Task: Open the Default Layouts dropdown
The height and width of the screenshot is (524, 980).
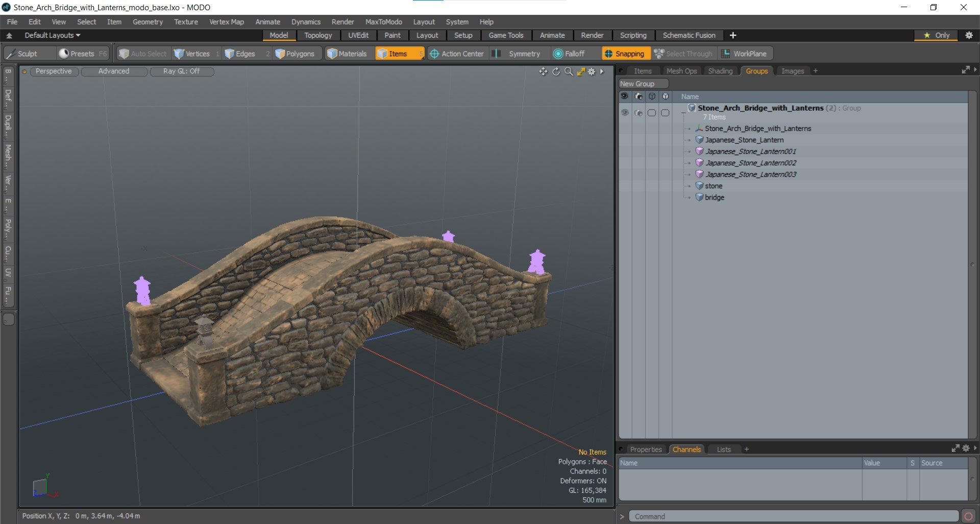Action: 52,35
